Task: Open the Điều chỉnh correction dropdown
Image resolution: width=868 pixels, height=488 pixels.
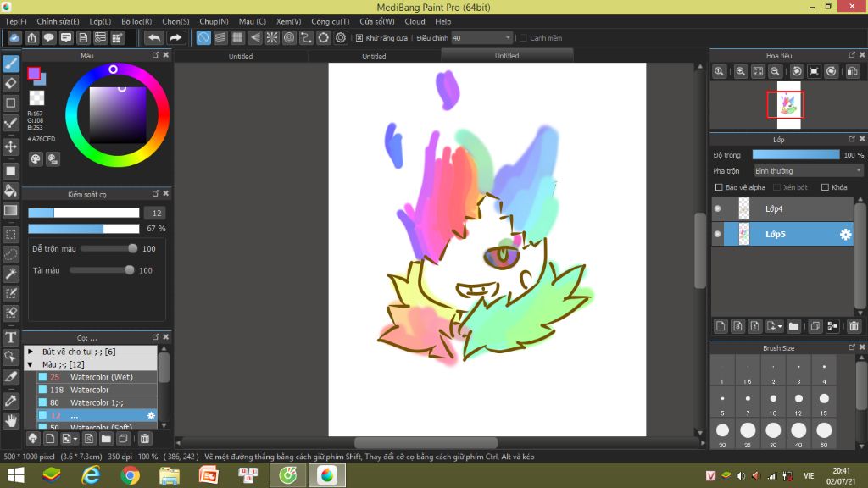Action: (481, 37)
